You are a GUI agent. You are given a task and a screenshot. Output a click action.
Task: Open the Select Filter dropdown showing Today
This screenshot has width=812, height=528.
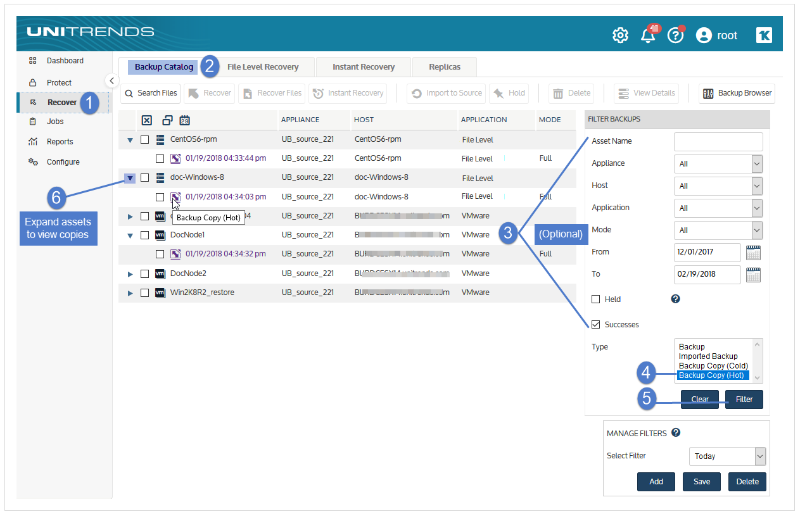point(727,456)
